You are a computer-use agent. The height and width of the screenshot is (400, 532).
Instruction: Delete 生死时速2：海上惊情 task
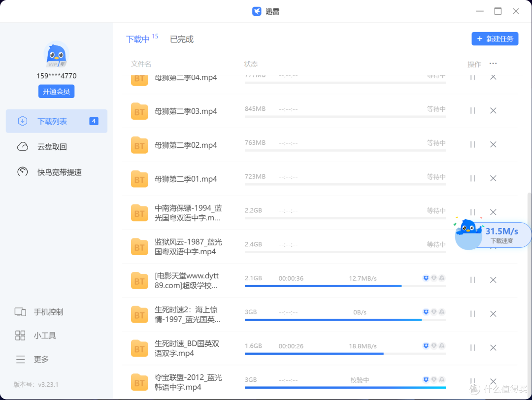point(493,314)
